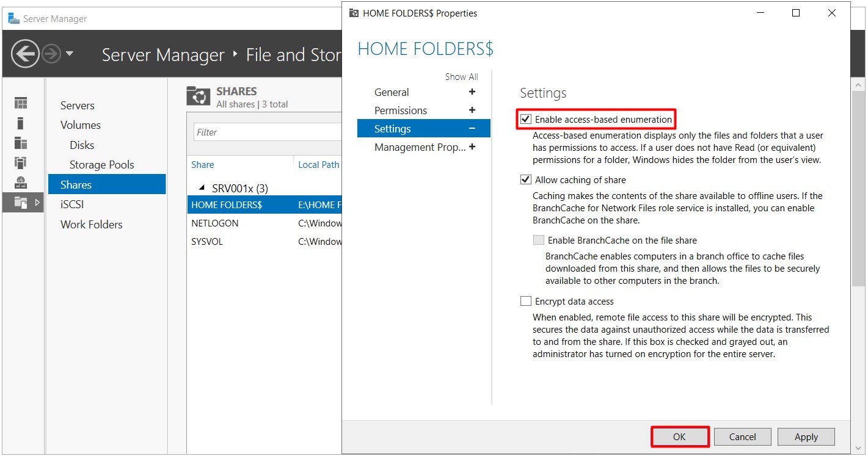This screenshot has width=868, height=456.
Task: Select the Local Server sidebar icon
Action: point(21,123)
